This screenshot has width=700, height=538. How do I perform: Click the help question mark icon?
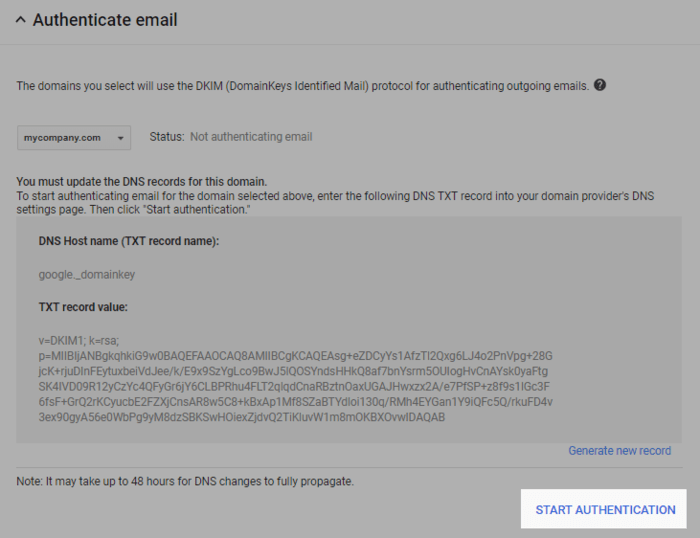[x=600, y=86]
